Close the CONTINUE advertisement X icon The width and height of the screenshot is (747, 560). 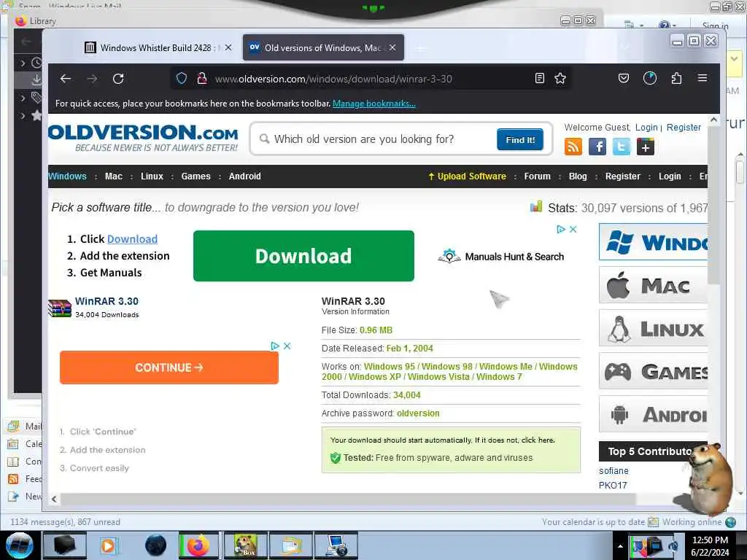click(x=287, y=346)
